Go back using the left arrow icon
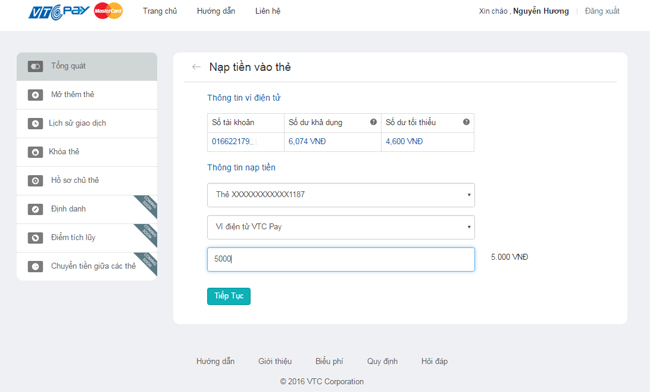The height and width of the screenshot is (392, 650). click(x=196, y=67)
